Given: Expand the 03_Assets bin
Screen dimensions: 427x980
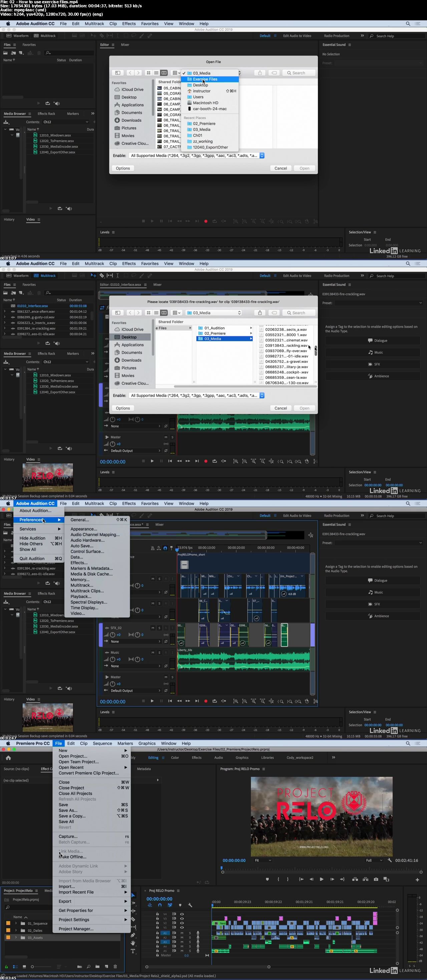Looking at the screenshot, I should coord(16,937).
